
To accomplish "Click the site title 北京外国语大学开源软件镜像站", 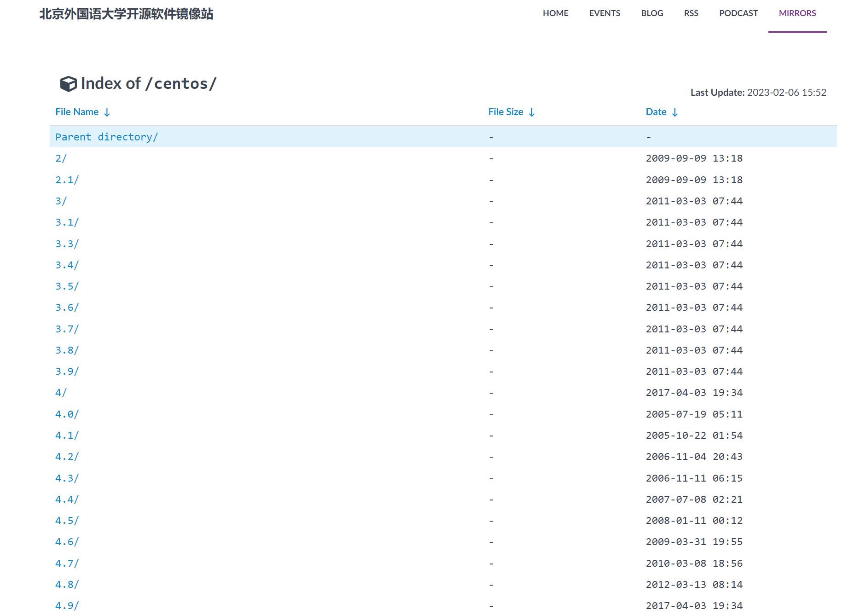I will [x=126, y=14].
